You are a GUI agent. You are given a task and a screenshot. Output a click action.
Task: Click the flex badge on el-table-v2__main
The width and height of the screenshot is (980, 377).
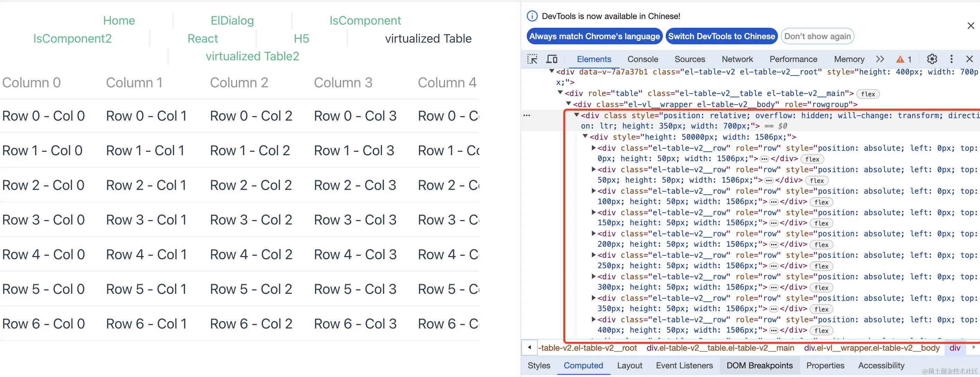(x=868, y=94)
